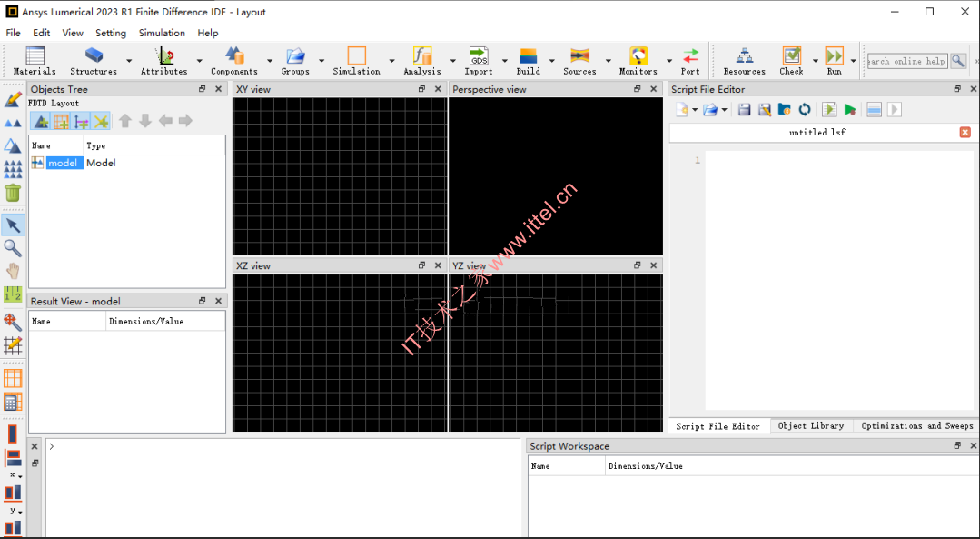Open the Run dropdown arrow
The width and height of the screenshot is (980, 539).
(x=853, y=61)
